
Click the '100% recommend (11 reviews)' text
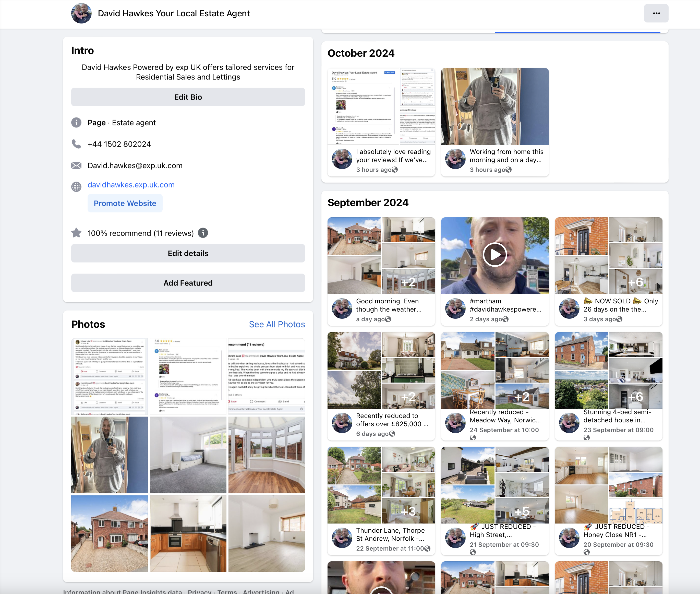tap(141, 233)
